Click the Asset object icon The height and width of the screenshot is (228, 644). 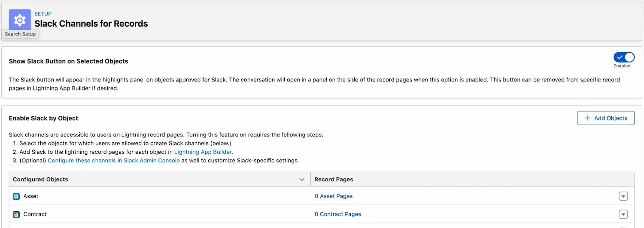[16, 196]
